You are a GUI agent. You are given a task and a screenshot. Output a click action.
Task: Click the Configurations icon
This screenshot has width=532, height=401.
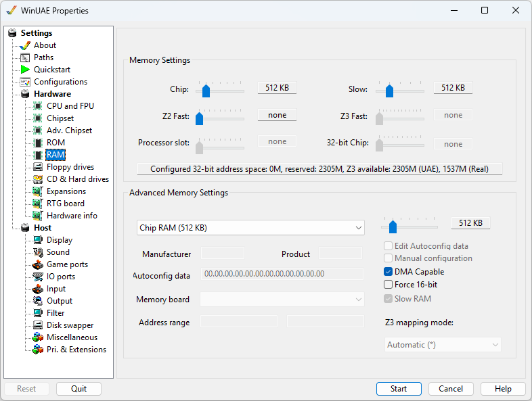pyautogui.click(x=25, y=82)
